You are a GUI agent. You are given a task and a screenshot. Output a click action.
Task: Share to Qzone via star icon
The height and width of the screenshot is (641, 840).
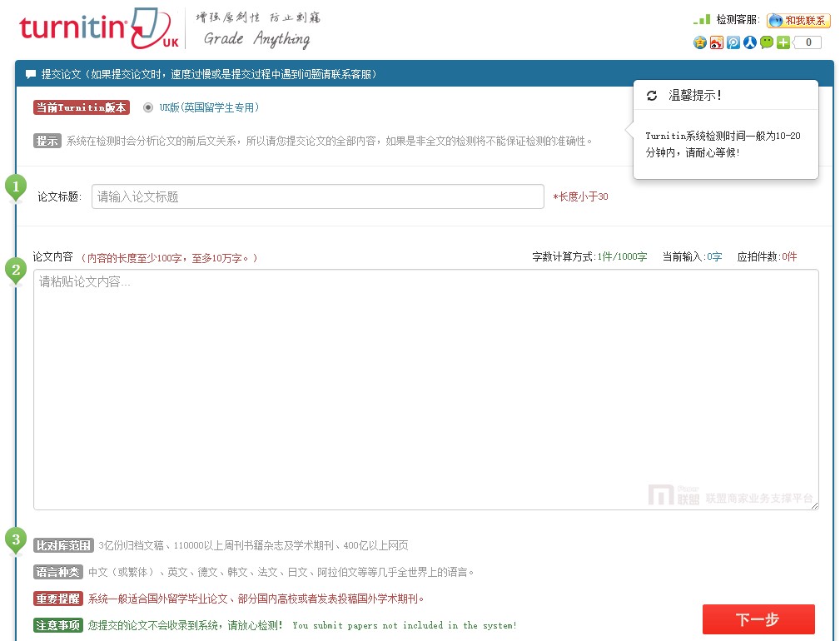pos(699,42)
